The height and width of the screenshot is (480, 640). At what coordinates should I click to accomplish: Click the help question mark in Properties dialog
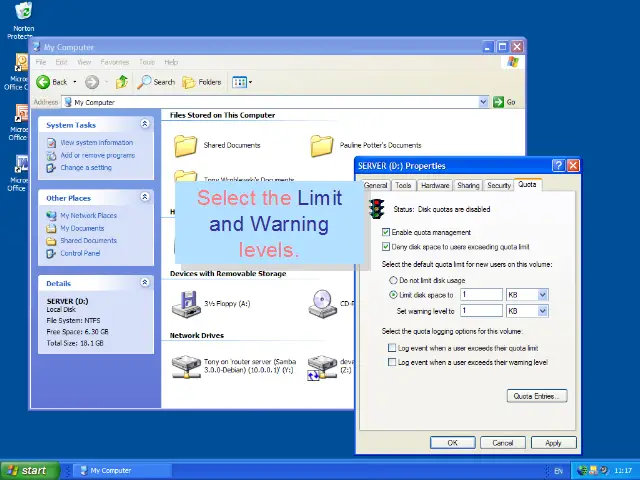pos(558,165)
